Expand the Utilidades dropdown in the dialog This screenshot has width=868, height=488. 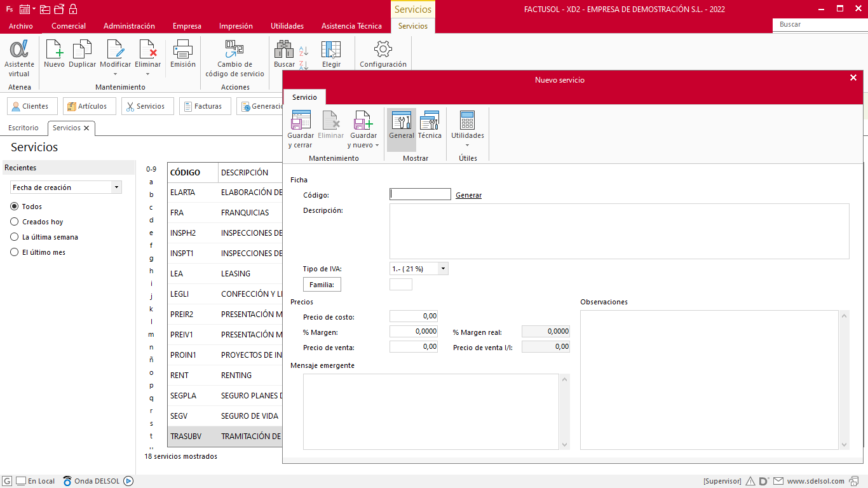click(468, 130)
